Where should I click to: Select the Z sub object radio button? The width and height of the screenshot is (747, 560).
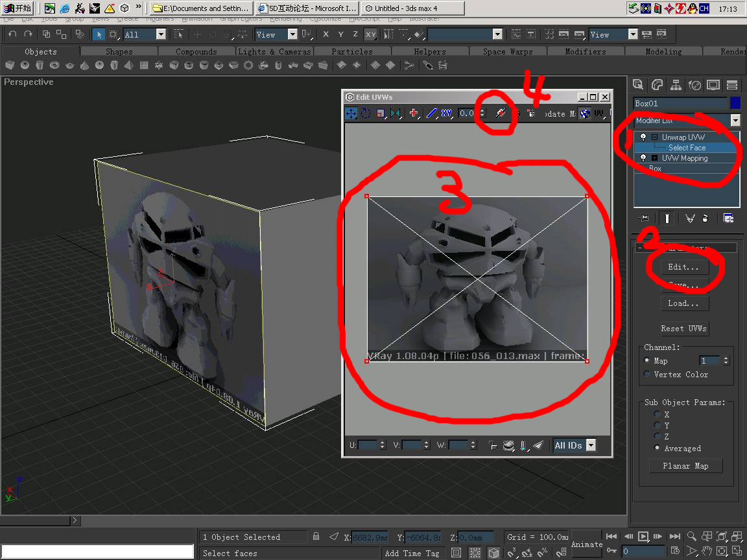(658, 436)
